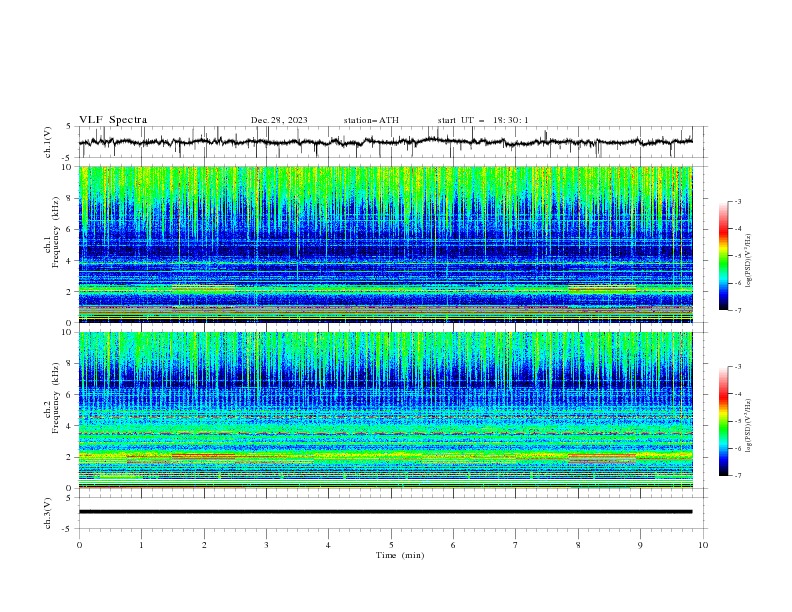Click the ch.2 spectrogram color bar

pyautogui.click(x=723, y=421)
